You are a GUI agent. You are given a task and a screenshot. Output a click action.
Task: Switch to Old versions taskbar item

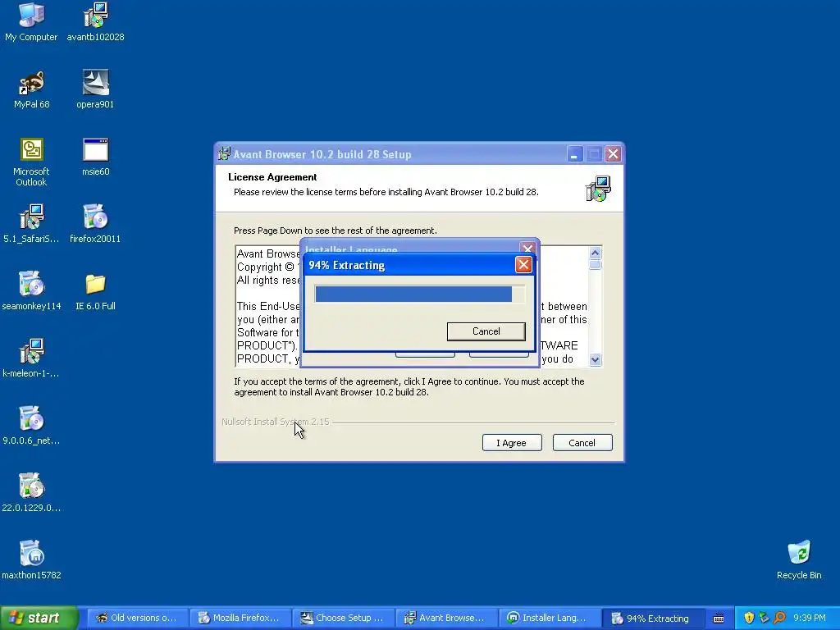coord(138,618)
